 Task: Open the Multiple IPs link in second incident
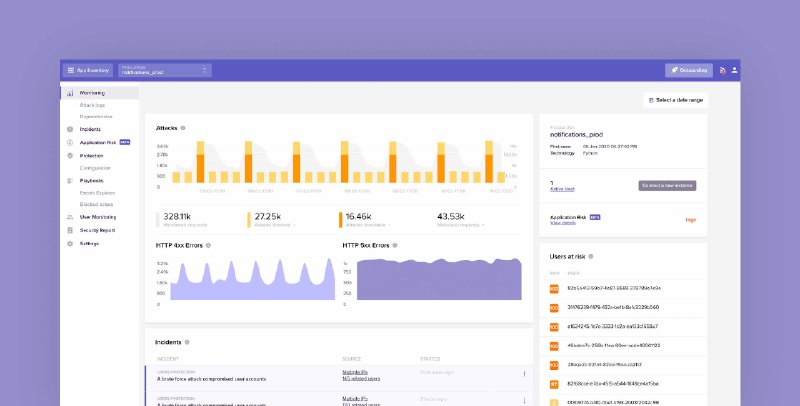click(355, 399)
